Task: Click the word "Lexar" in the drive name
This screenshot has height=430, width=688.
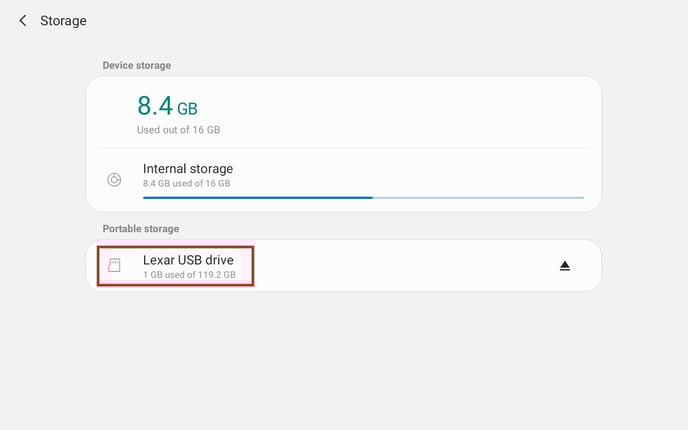Action: click(x=159, y=260)
